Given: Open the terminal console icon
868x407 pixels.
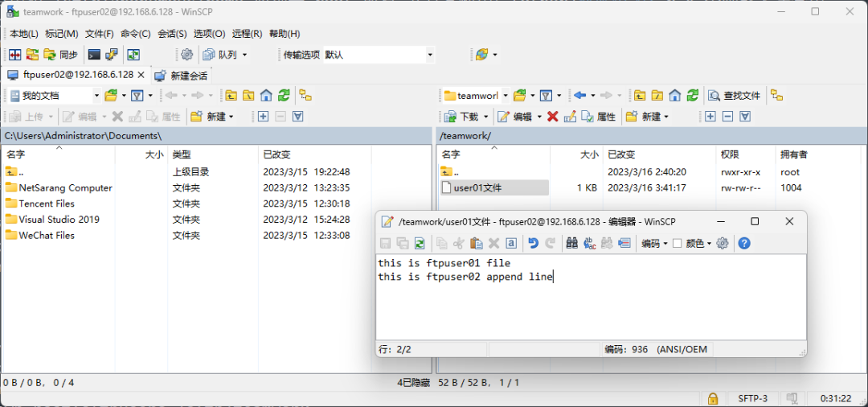Looking at the screenshot, I should point(95,54).
